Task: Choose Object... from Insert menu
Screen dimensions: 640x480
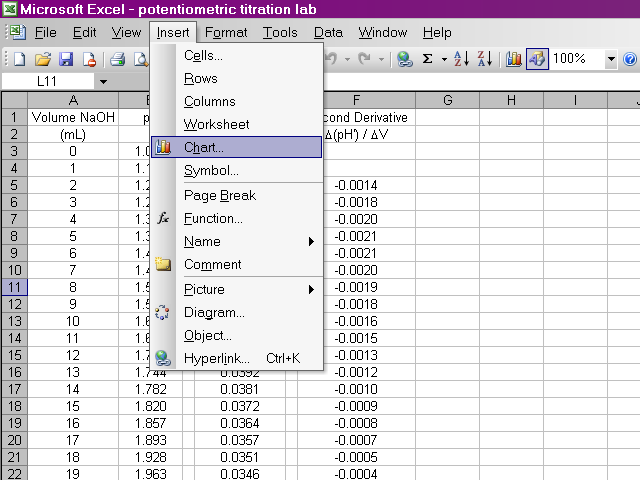Action: pyautogui.click(x=236, y=336)
